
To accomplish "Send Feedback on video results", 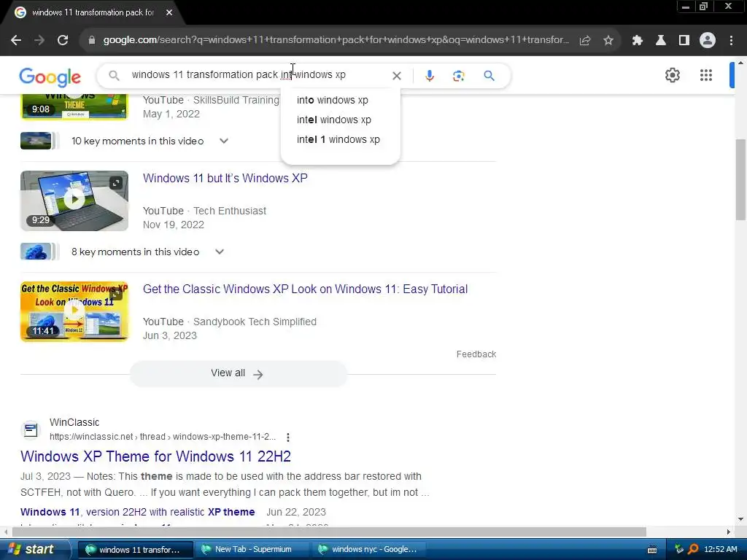I will (x=476, y=354).
